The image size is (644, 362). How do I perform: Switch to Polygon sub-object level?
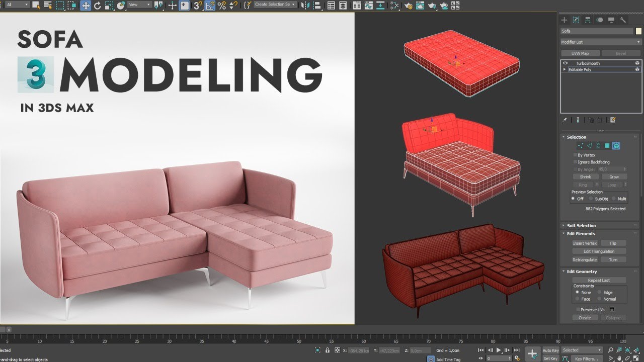[x=607, y=146]
